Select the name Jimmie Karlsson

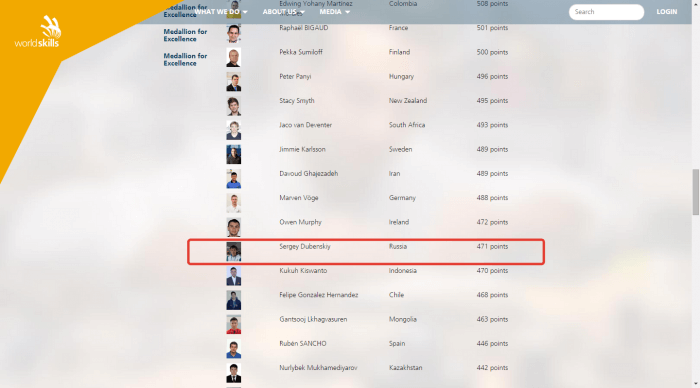(x=302, y=149)
